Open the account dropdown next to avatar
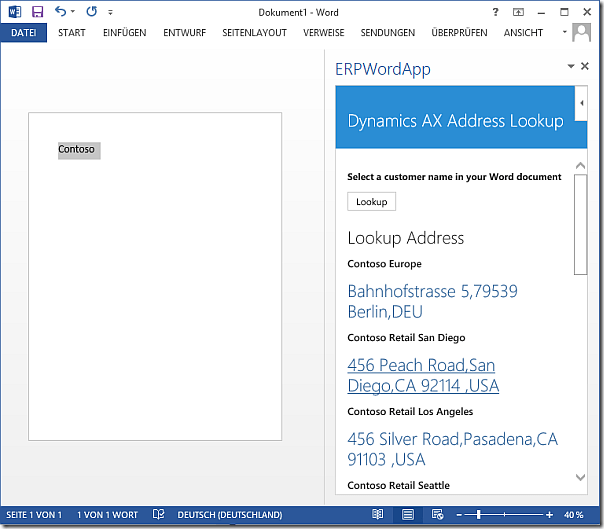Image resolution: width=604 pixels, height=529 pixels. tap(565, 32)
